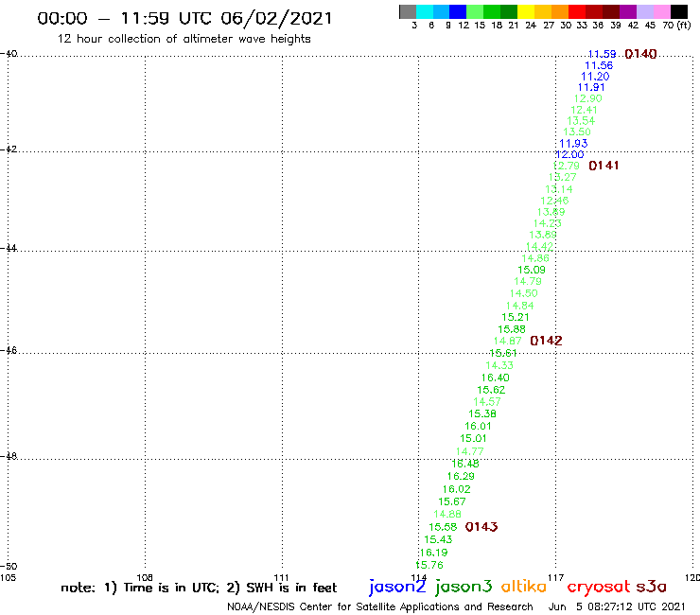
Task: Select the value 12.46
Action: coord(554,201)
